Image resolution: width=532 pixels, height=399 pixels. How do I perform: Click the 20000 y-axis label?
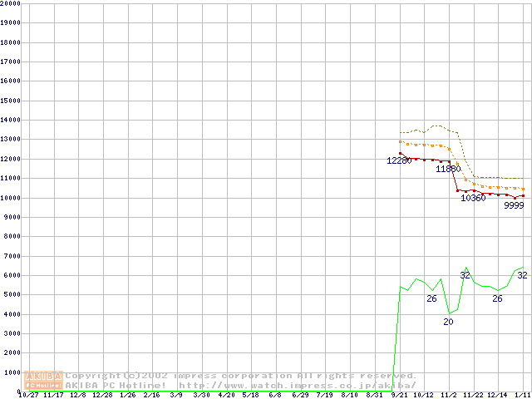point(11,3)
